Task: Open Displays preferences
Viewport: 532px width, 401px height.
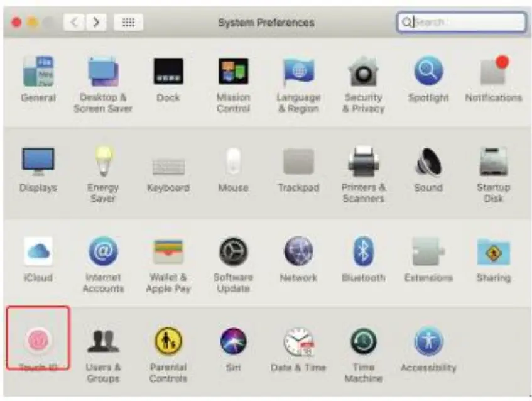Action: [x=39, y=162]
